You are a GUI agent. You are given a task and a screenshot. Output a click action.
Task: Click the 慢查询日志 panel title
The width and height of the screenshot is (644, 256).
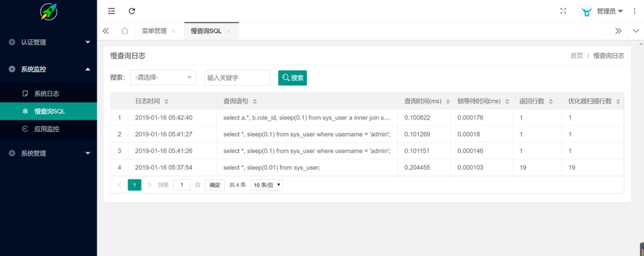tap(128, 56)
